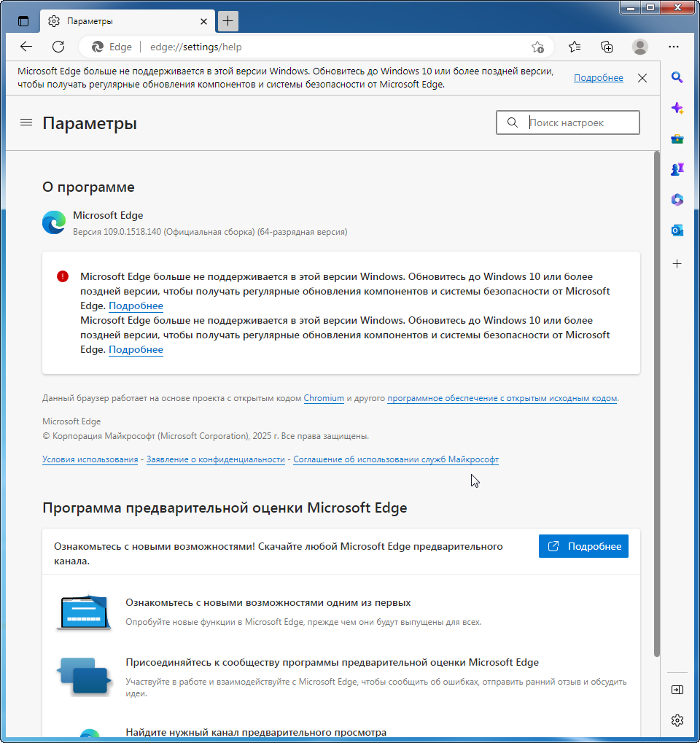Expand the Settings hamburger menu
The width and height of the screenshot is (700, 743).
point(26,122)
